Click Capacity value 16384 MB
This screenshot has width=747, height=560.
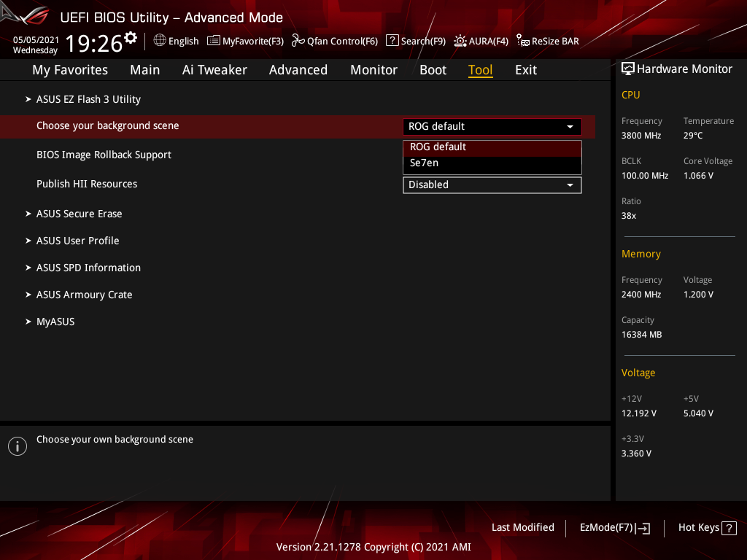point(641,335)
